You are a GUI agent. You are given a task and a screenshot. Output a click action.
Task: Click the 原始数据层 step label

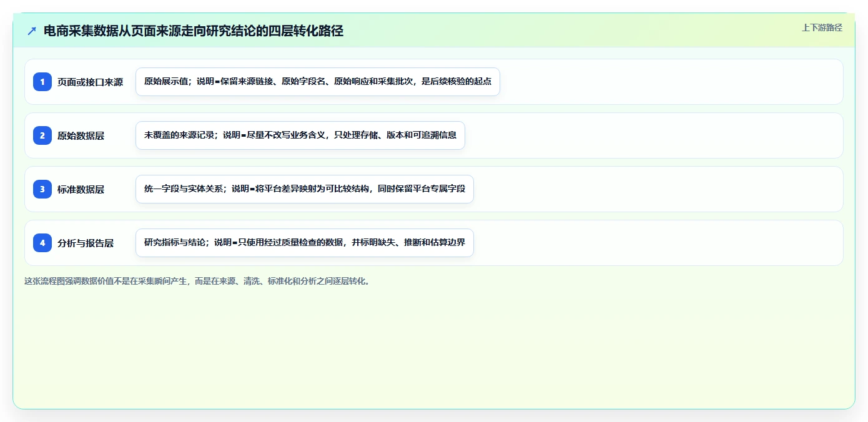[81, 135]
